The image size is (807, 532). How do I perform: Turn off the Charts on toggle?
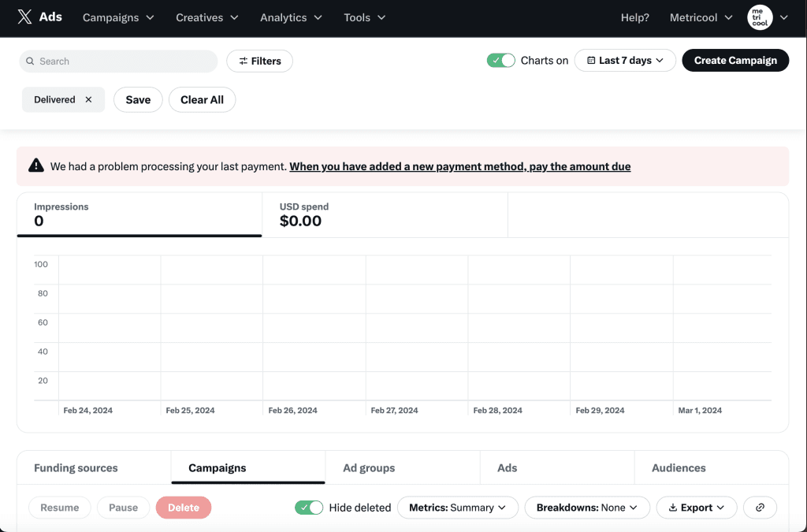pyautogui.click(x=500, y=61)
